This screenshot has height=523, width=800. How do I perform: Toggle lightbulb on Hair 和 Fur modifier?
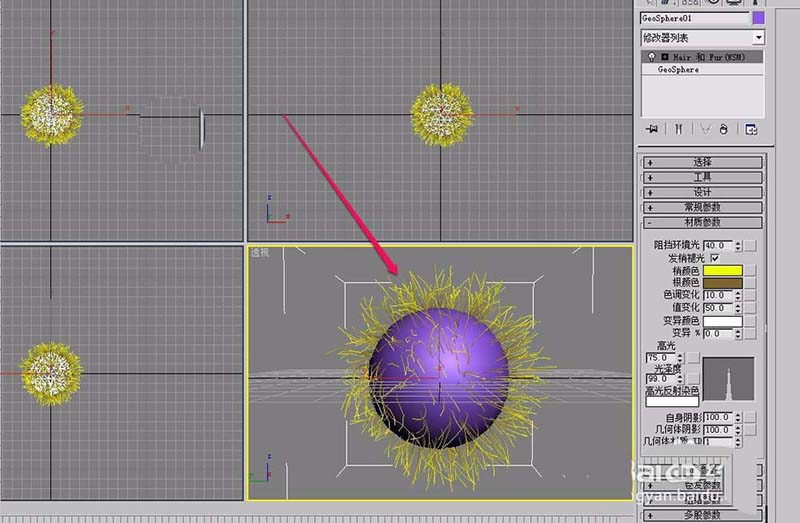(x=652, y=57)
